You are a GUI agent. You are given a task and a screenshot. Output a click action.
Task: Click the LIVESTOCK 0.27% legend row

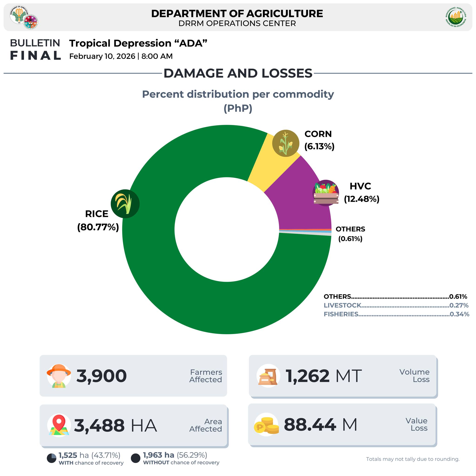396,305
